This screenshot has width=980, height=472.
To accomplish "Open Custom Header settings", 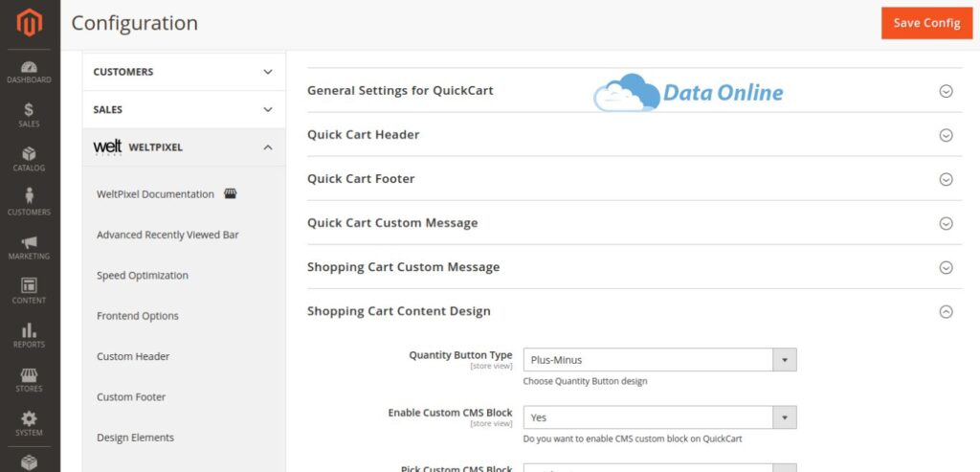I will [x=133, y=356].
